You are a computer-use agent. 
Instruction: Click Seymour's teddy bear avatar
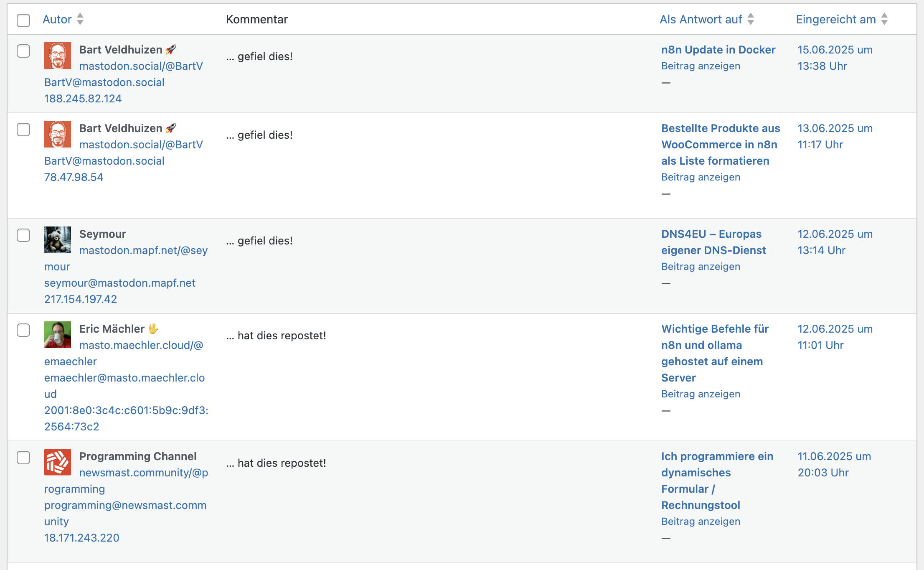pyautogui.click(x=58, y=240)
